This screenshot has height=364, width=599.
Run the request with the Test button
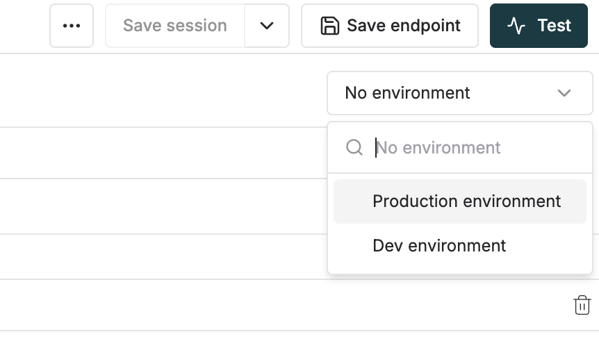click(539, 26)
